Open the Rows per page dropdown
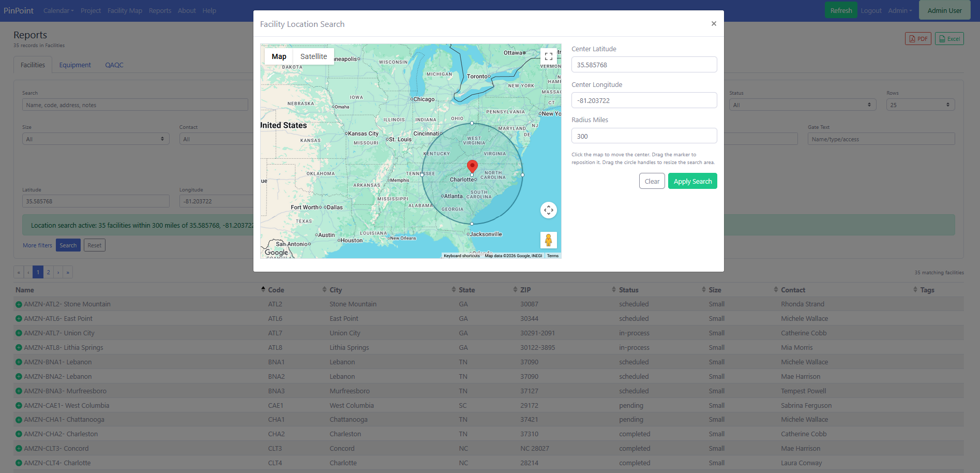980x473 pixels. 921,105
